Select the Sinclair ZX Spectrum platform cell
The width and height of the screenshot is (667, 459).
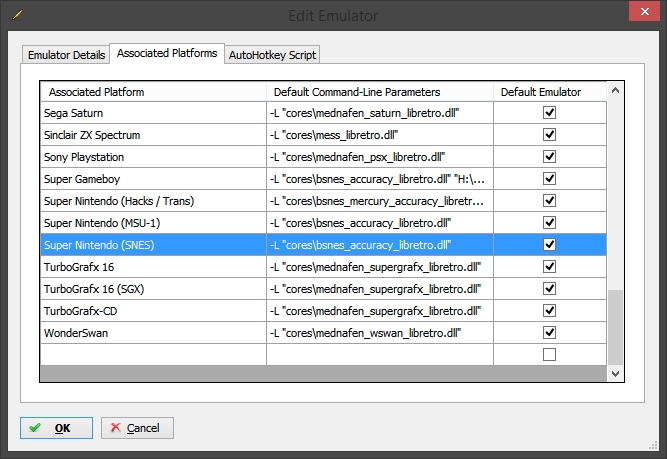click(x=153, y=135)
